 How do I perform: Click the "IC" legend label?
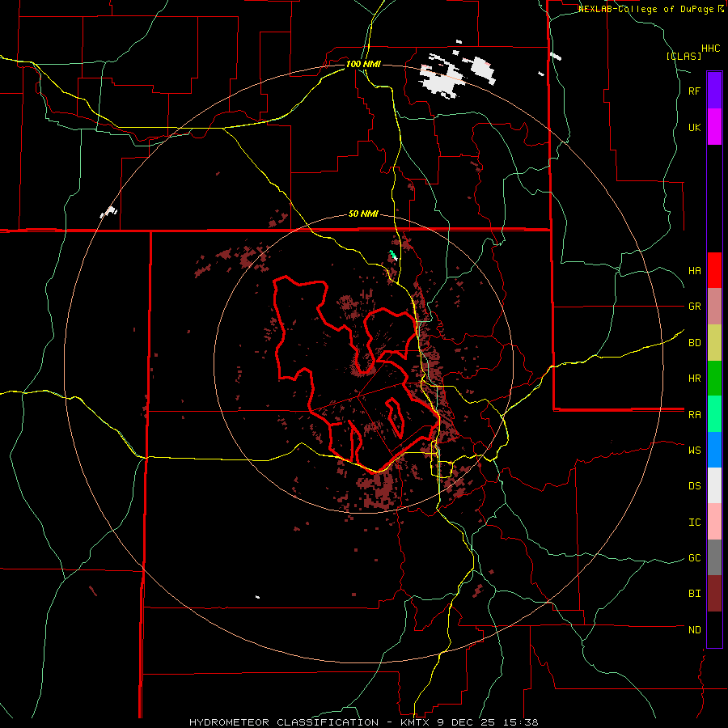coord(694,523)
